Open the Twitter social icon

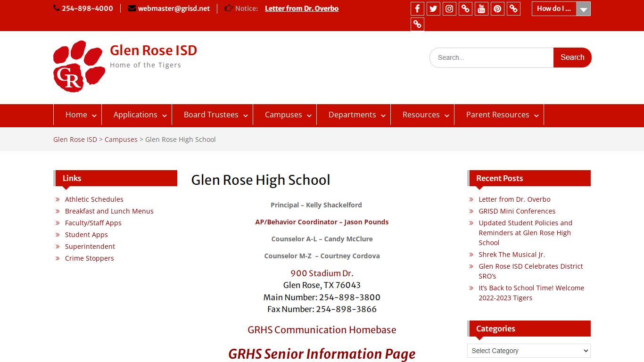coord(433,8)
